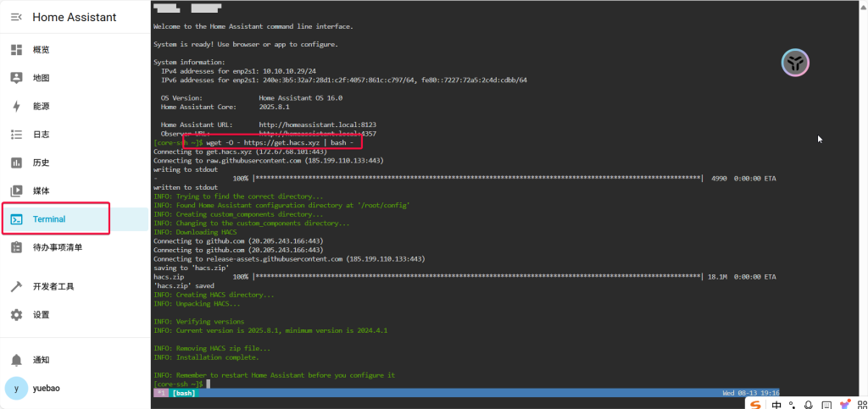The height and width of the screenshot is (409, 868).
Task: Click 'INFO: Removing HACS zip file...' line
Action: tap(212, 348)
